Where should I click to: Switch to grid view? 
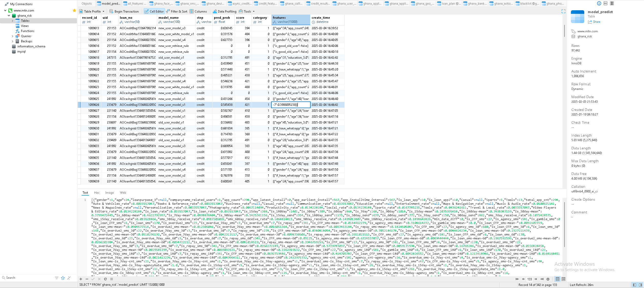point(558,279)
